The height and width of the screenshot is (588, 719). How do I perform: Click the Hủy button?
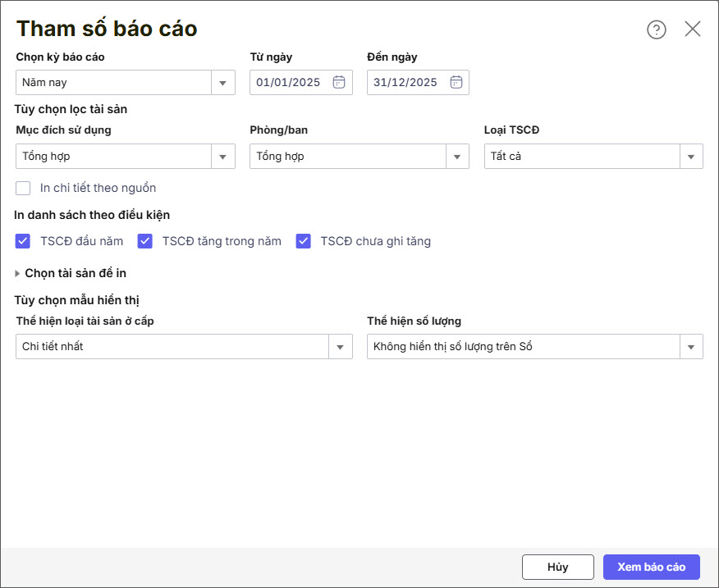tap(557, 567)
